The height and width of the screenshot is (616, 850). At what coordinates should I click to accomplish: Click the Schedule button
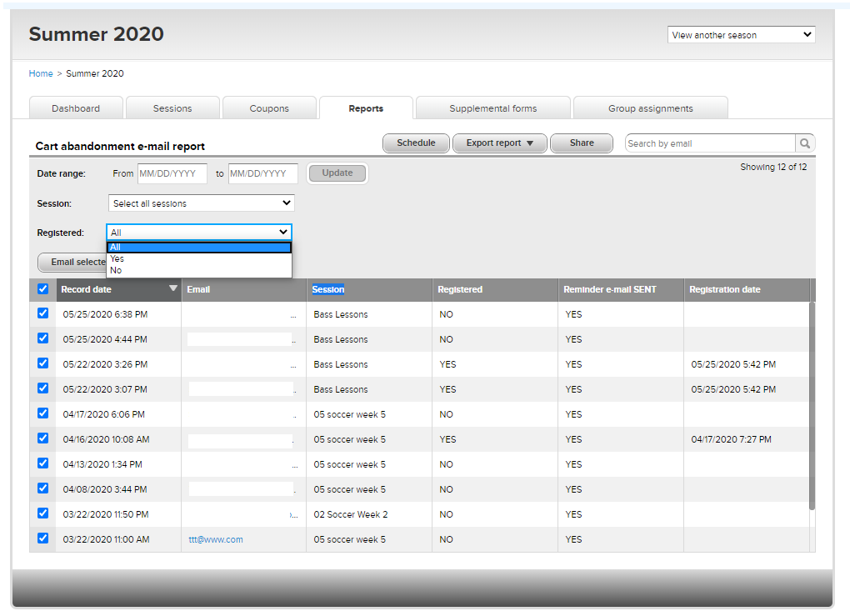click(x=416, y=143)
